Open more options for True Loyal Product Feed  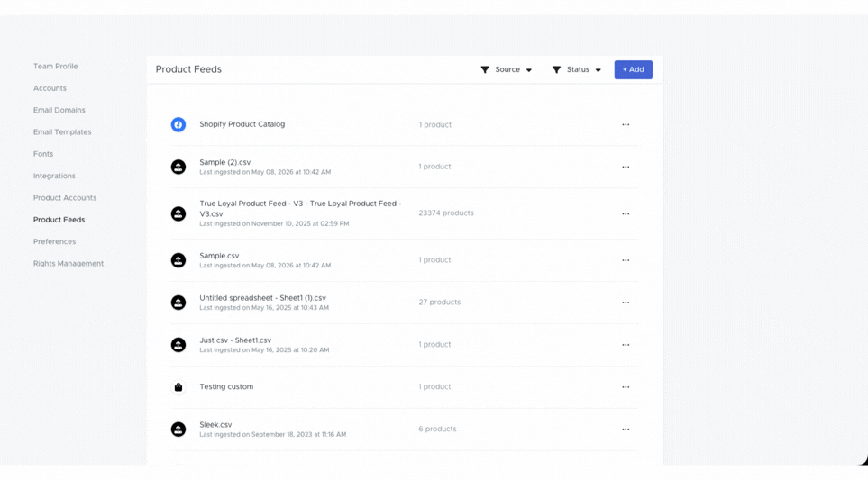coord(626,213)
